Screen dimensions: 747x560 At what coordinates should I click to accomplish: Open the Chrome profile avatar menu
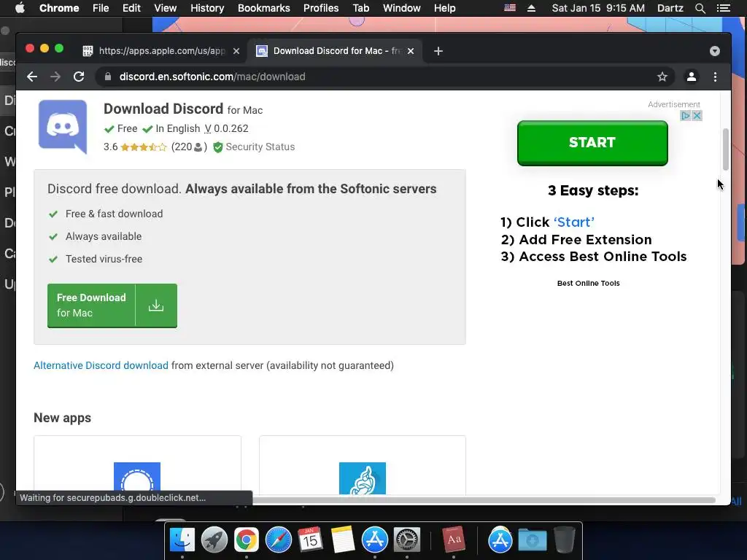pyautogui.click(x=692, y=77)
